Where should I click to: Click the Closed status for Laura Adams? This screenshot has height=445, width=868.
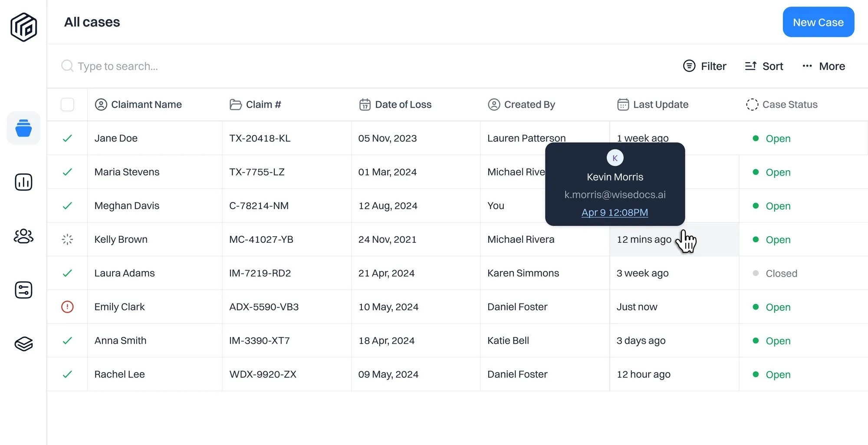(781, 274)
